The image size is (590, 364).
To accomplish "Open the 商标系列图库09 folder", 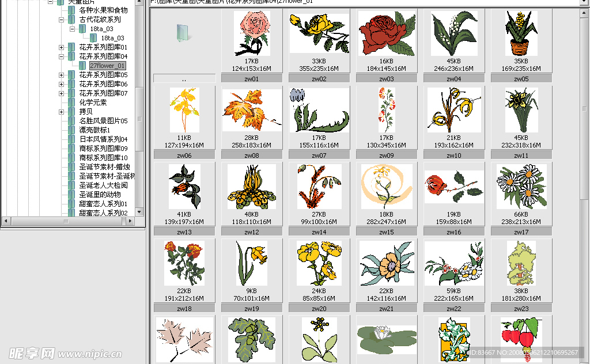I will (104, 148).
